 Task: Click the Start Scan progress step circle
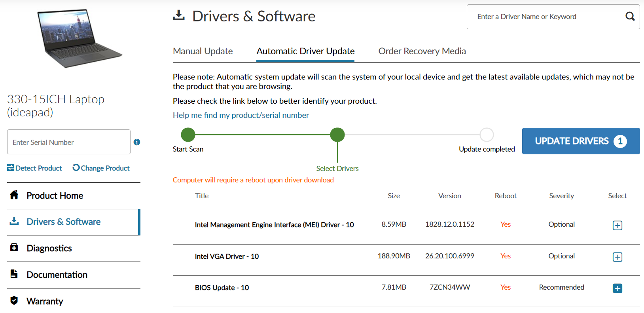tap(188, 135)
